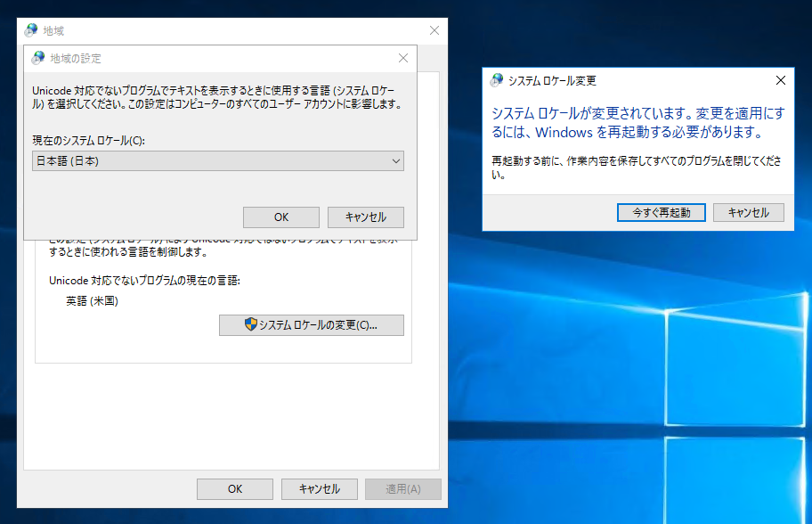Close the システム ロケール変更 dialog
The height and width of the screenshot is (524, 812).
(781, 80)
